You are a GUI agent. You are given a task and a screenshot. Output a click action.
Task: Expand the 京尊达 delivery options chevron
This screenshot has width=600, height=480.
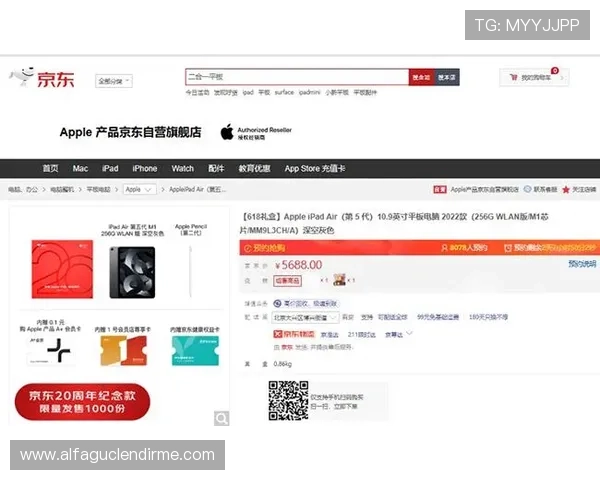409,334
